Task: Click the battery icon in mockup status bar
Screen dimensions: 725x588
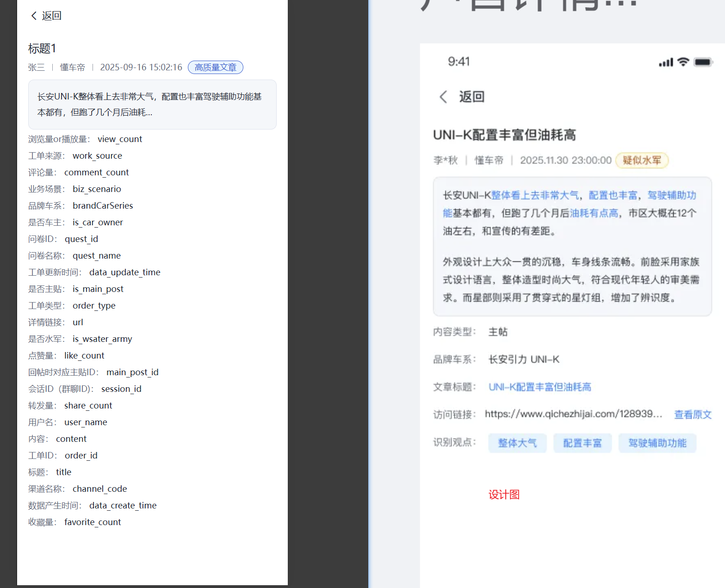Action: pos(703,62)
